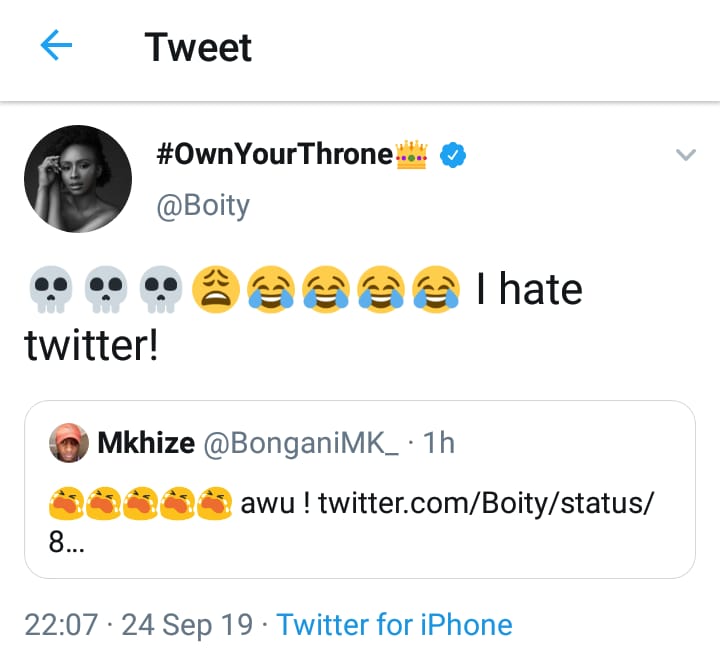Image resolution: width=720 pixels, height=661 pixels.
Task: Tap the crown emoji beside the name
Action: [x=411, y=155]
